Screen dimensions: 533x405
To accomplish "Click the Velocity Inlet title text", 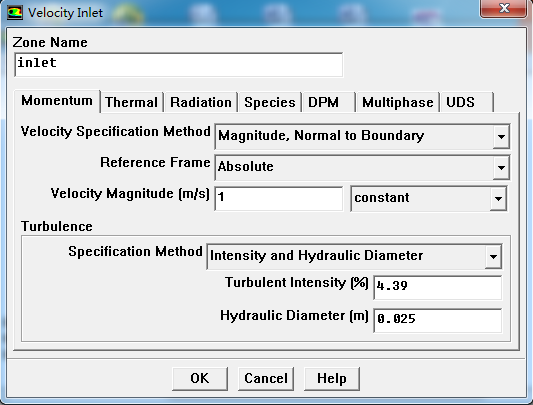I will tap(65, 13).
